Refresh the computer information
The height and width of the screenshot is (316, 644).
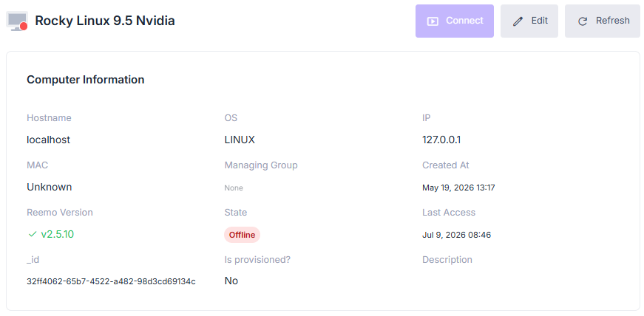602,21
